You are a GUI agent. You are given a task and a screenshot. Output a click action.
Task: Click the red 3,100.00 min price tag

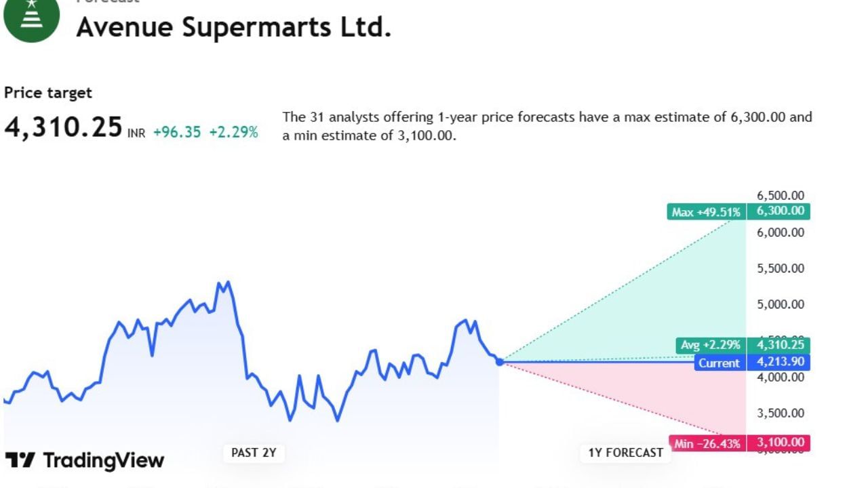(x=780, y=443)
